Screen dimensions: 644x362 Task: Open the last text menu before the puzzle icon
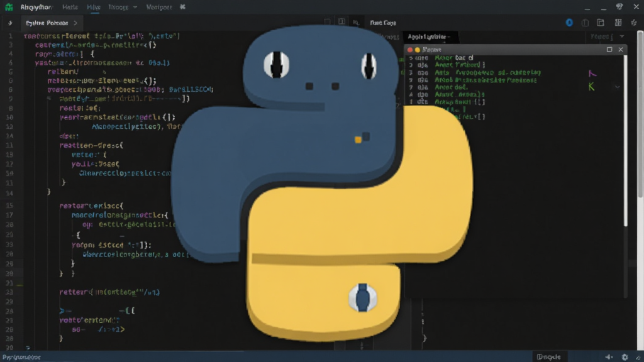(159, 7)
